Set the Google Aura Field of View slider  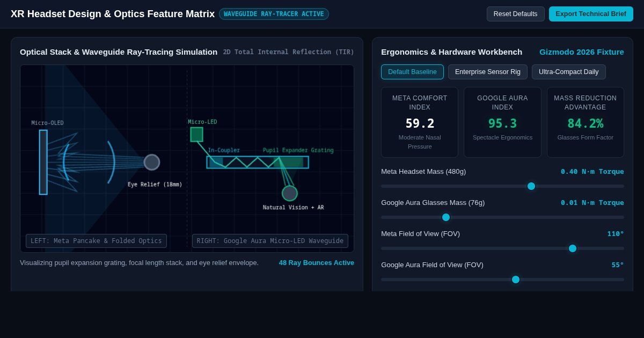tap(502, 280)
